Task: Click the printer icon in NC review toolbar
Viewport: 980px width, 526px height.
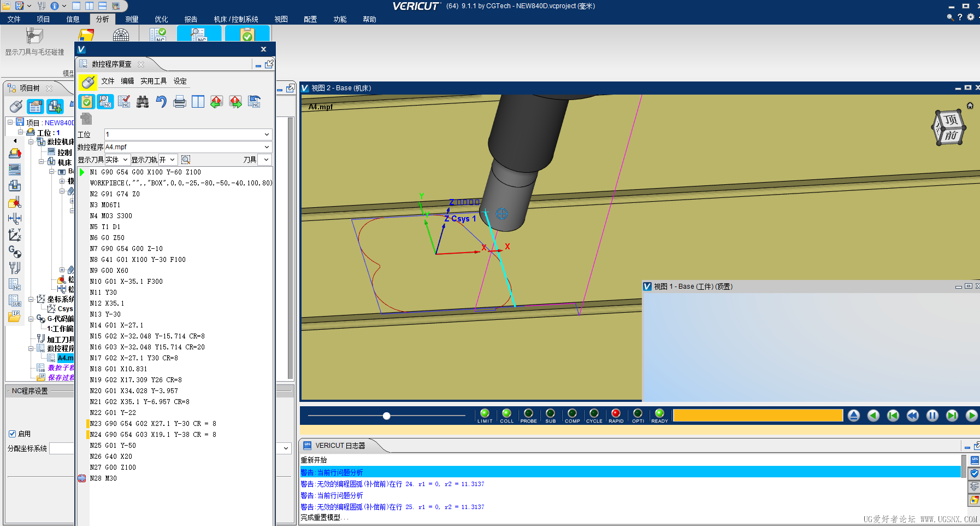Action: click(x=180, y=102)
